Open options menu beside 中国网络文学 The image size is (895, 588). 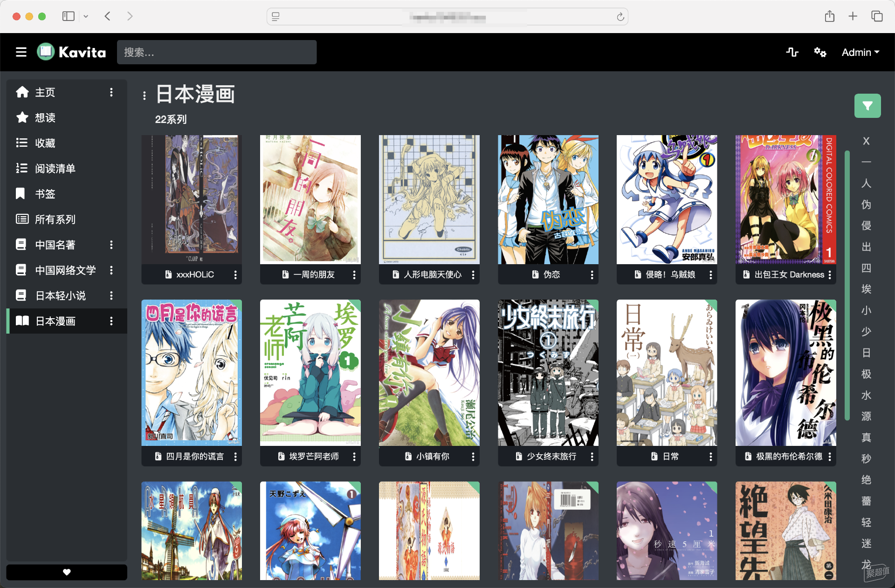coord(111,270)
